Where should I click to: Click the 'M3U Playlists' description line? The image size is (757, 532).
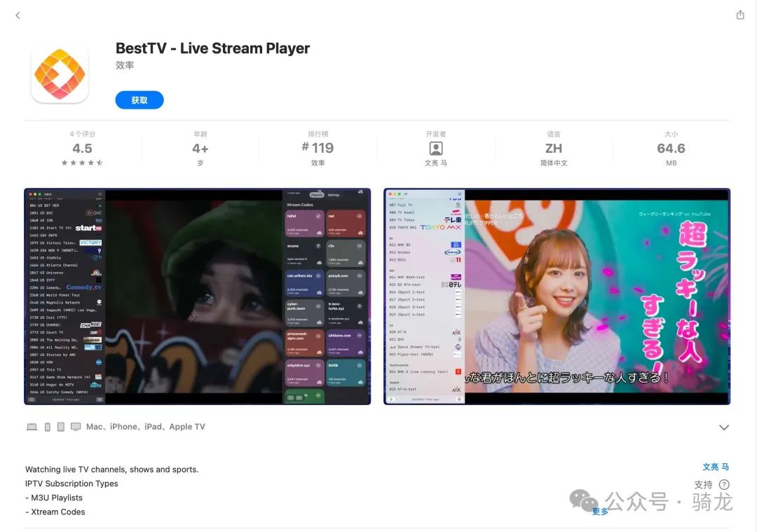(x=53, y=498)
